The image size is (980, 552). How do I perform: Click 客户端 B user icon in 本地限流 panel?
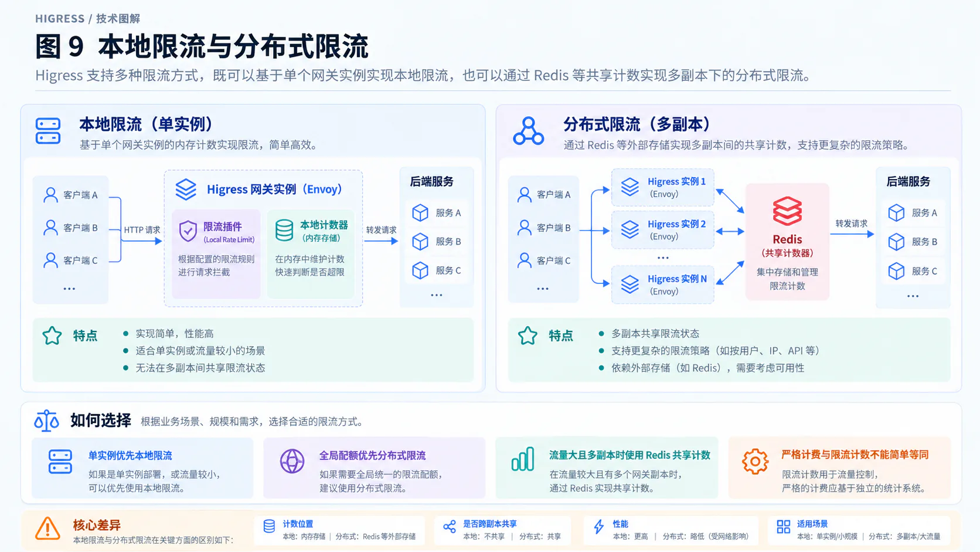[50, 228]
